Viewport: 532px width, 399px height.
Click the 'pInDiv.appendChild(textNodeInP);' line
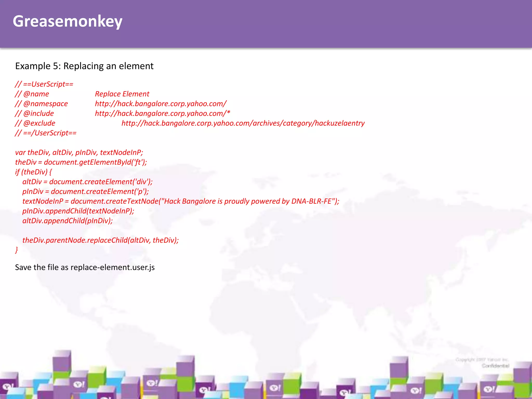(x=78, y=211)
